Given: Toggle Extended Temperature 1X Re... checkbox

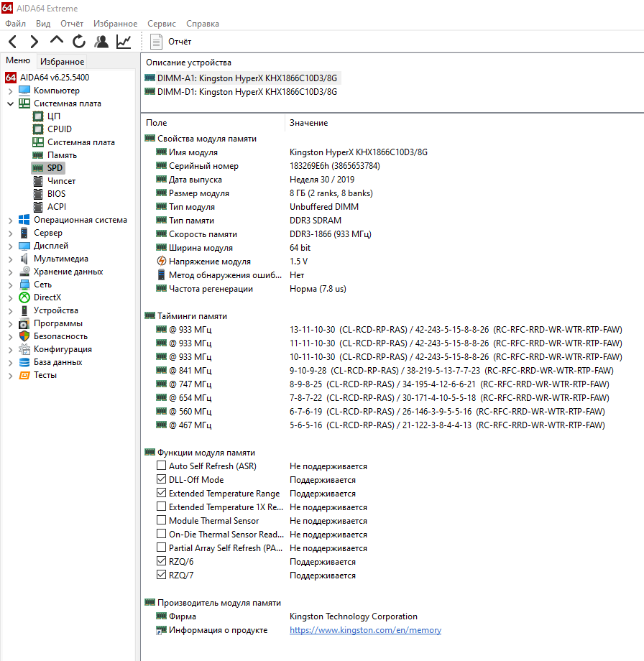Looking at the screenshot, I should point(161,507).
